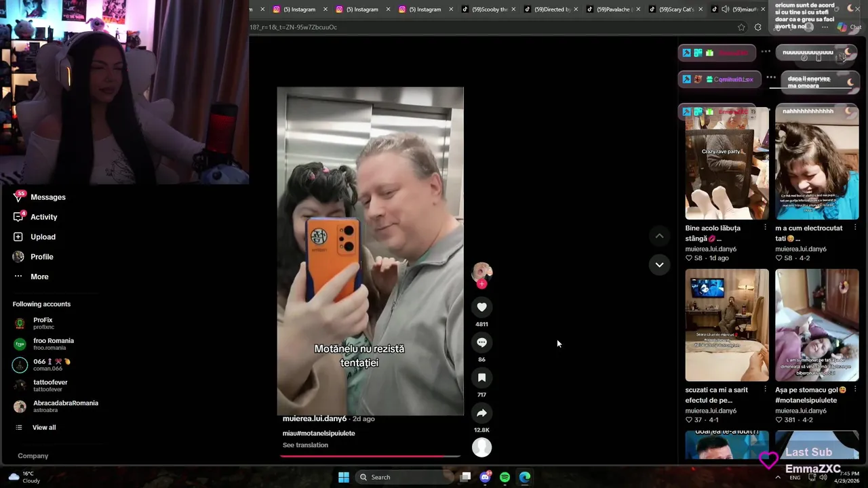Switch to Scooby TikTok browser tab
868x488 pixels.
pyautogui.click(x=488, y=9)
